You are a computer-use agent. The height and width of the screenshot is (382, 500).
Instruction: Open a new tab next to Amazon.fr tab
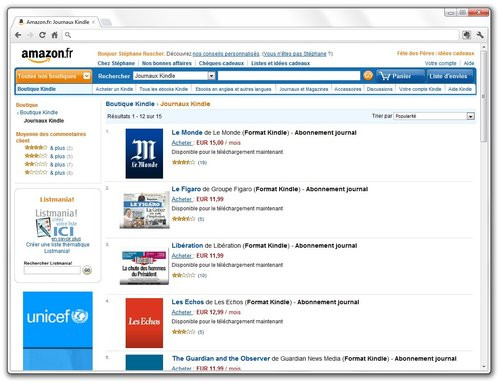106,22
